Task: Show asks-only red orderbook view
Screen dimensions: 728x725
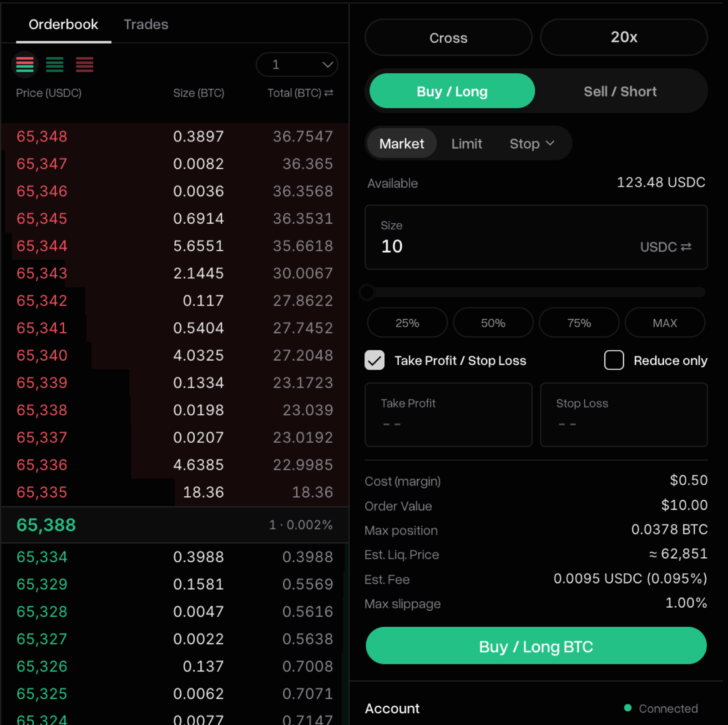Action: click(x=85, y=65)
